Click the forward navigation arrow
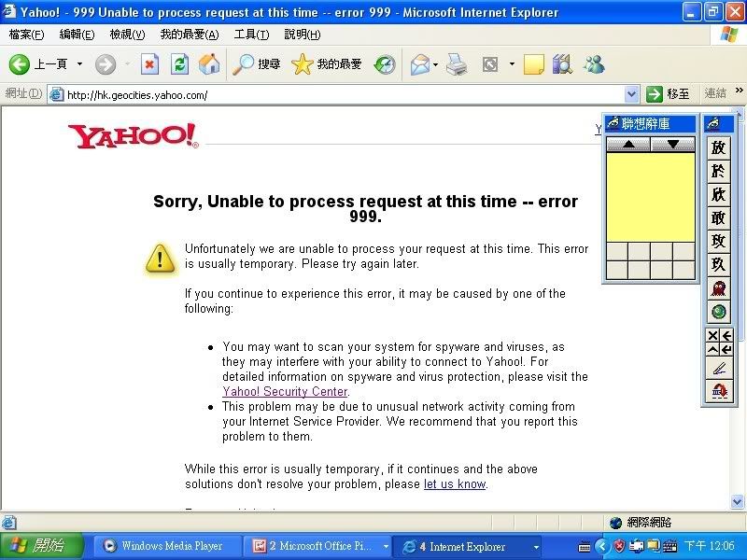Image resolution: width=747 pixels, height=560 pixels. click(106, 64)
